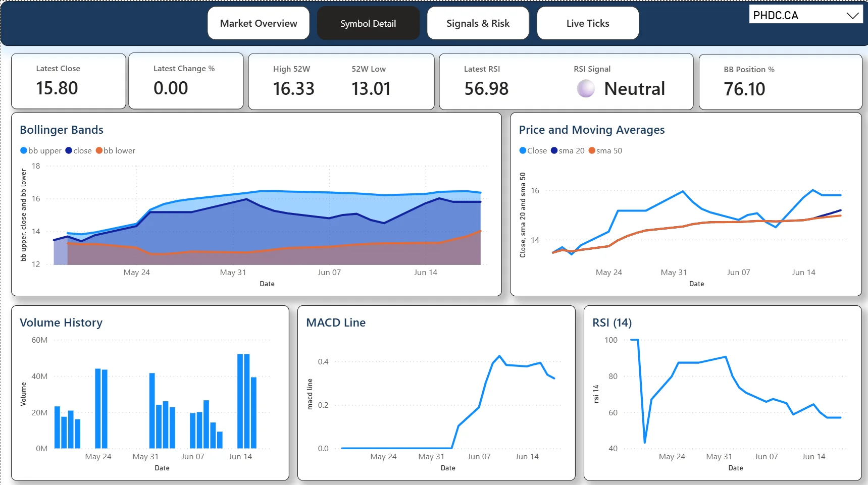The height and width of the screenshot is (485, 868).
Task: Click the 18 tick on Bollinger Bands chart
Action: coord(36,166)
